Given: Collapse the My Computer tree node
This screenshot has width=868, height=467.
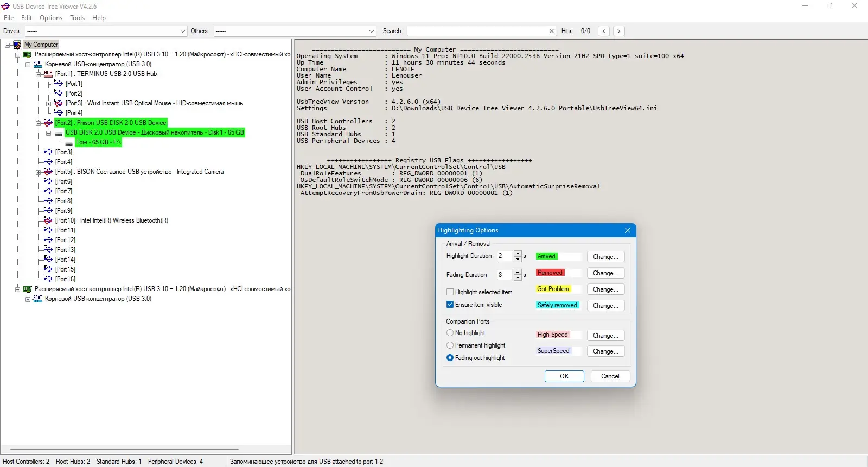Looking at the screenshot, I should (7, 45).
